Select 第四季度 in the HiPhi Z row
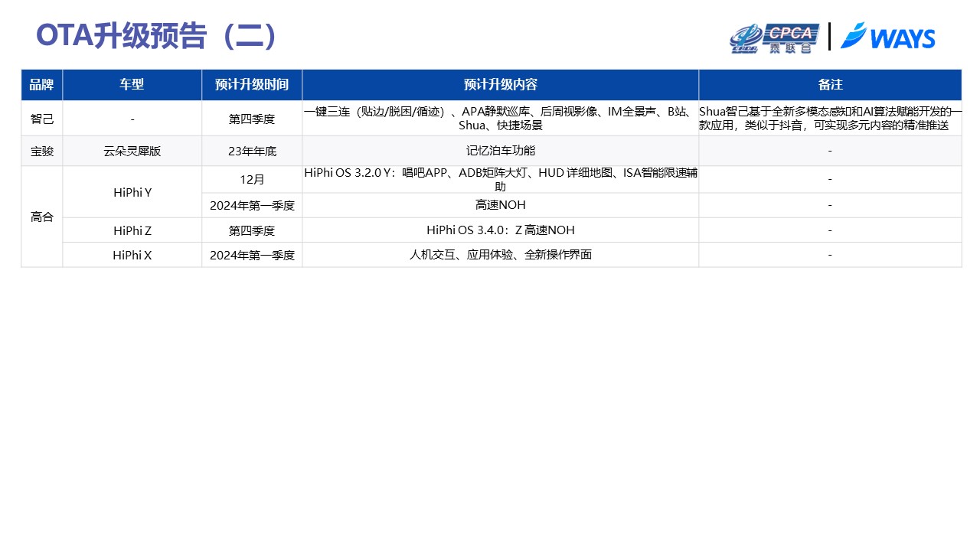The height and width of the screenshot is (551, 980). pos(252,230)
